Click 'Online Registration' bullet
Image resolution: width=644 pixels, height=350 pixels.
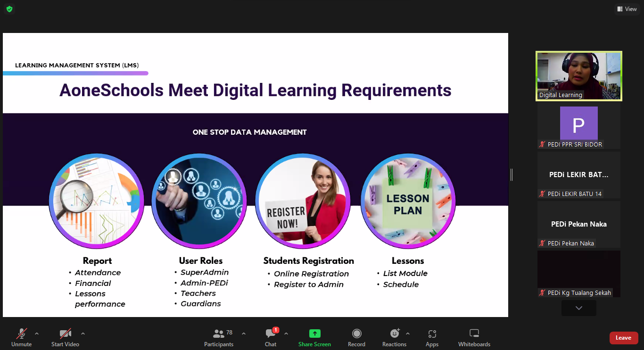[312, 274]
